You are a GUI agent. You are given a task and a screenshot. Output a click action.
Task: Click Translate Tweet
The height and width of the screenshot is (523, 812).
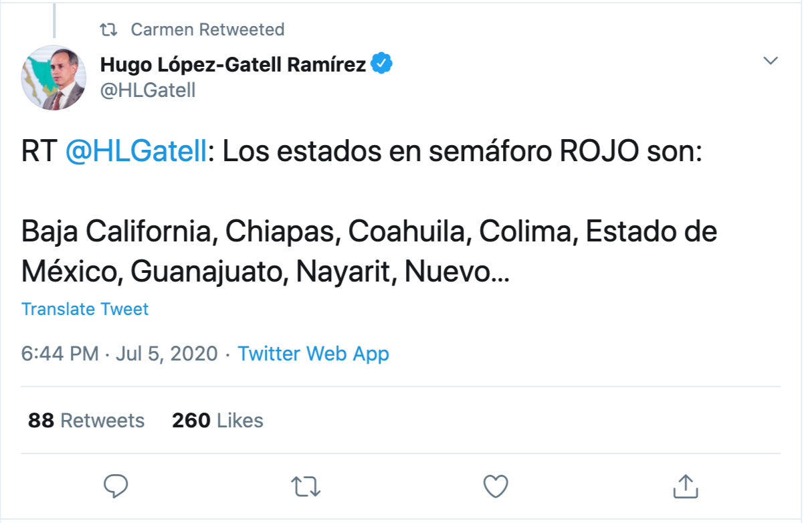tap(85, 309)
